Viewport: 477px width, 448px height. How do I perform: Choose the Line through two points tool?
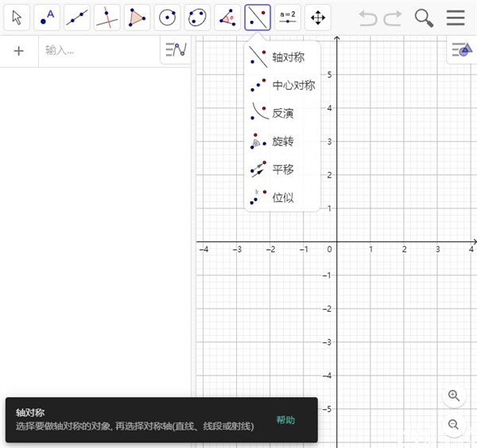[77, 17]
